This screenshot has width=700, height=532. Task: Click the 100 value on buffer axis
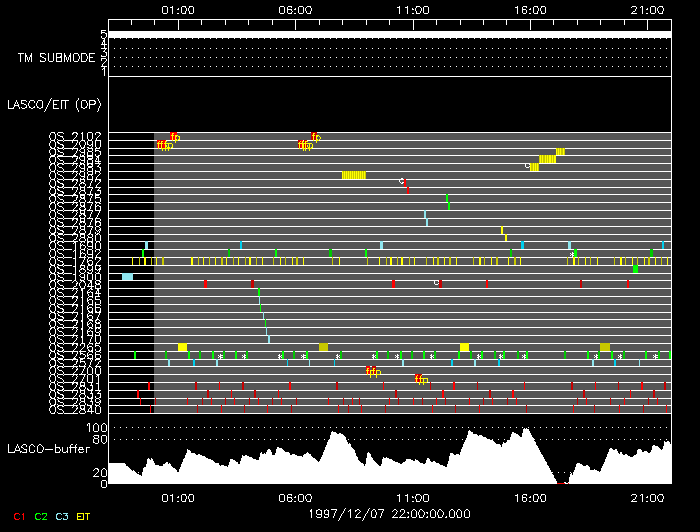(x=97, y=427)
